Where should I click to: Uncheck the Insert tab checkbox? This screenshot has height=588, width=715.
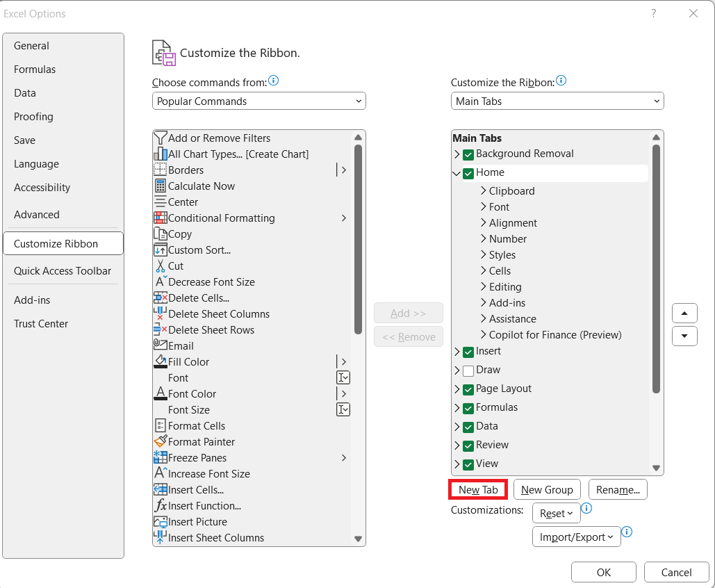click(x=468, y=352)
